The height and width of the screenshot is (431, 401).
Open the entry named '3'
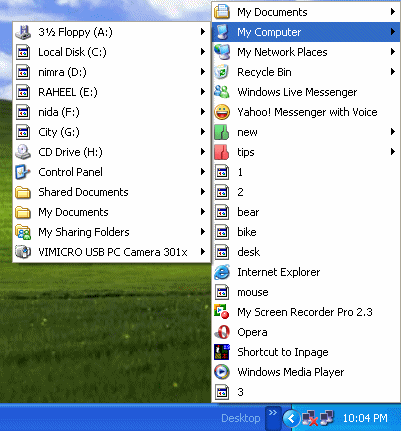point(306,392)
